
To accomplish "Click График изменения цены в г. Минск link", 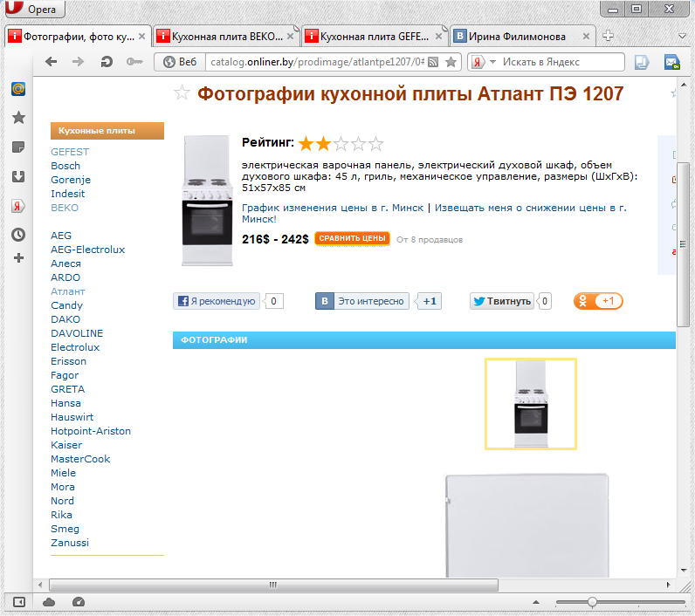I will point(333,208).
